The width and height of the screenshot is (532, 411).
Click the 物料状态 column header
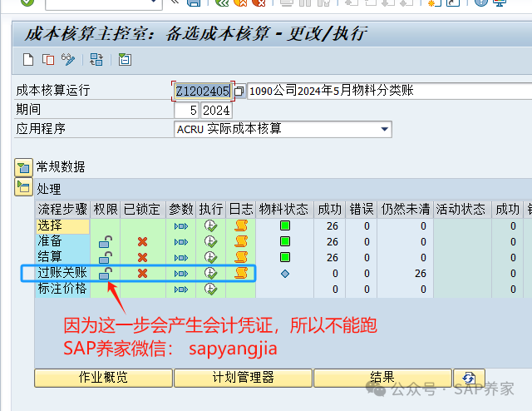pyautogui.click(x=284, y=209)
